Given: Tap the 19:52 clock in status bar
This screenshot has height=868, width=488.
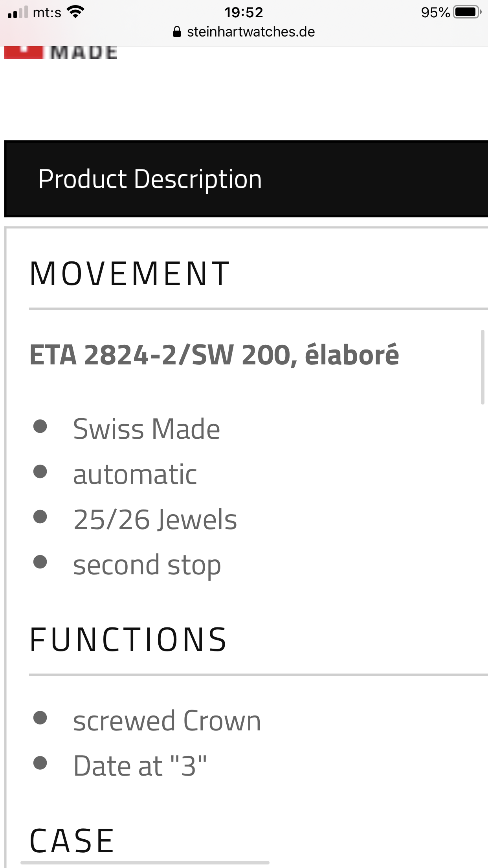Looking at the screenshot, I should [244, 13].
